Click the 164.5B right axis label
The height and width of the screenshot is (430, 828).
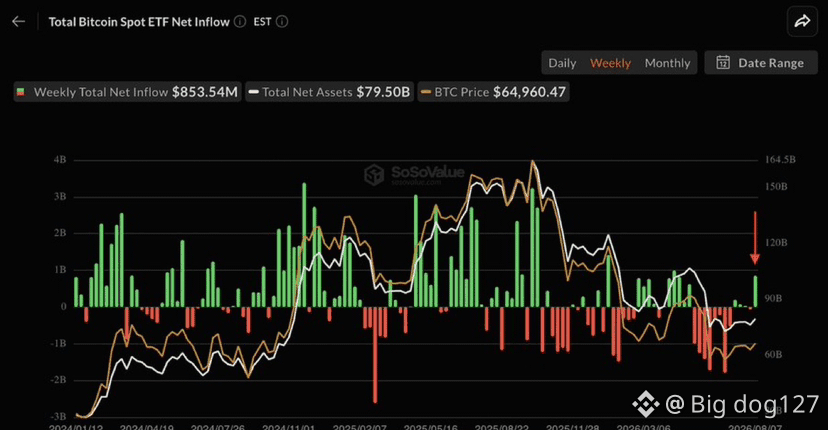(x=780, y=160)
